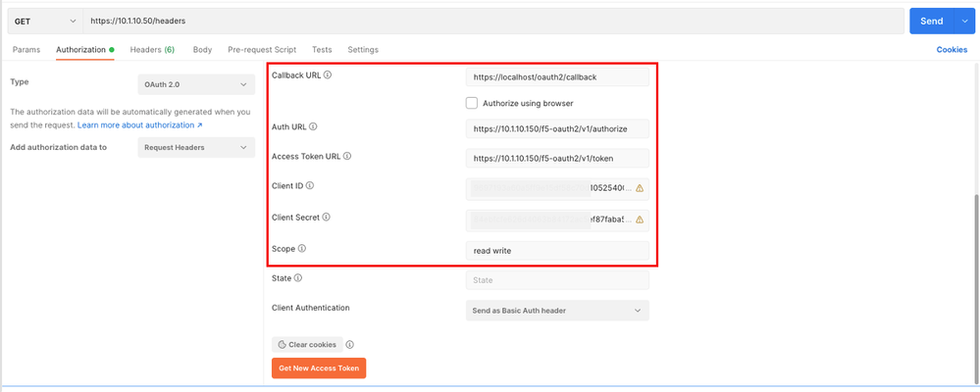Click info icon next to Client ID
The width and height of the screenshot is (980, 392).
point(310,185)
